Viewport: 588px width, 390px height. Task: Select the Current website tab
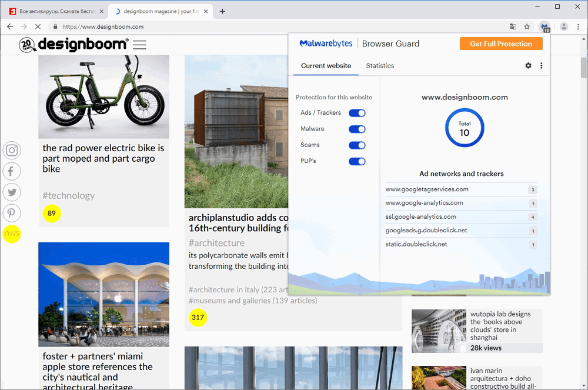tap(325, 65)
